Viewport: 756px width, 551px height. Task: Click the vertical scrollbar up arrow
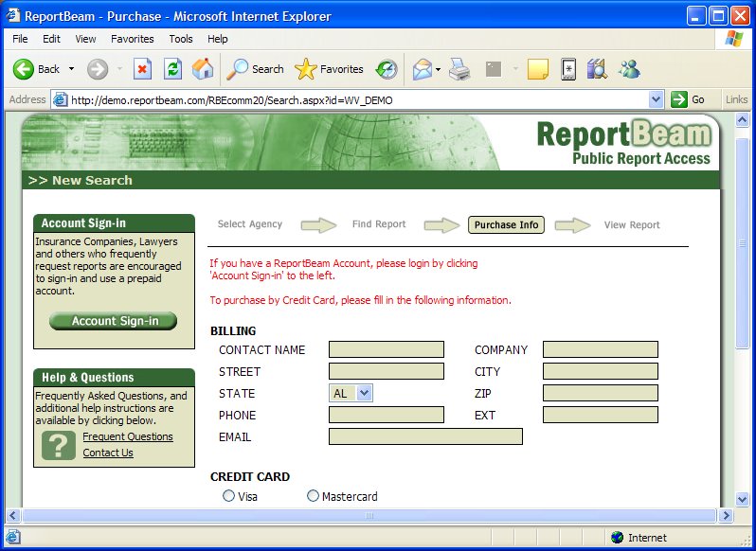pyautogui.click(x=743, y=120)
